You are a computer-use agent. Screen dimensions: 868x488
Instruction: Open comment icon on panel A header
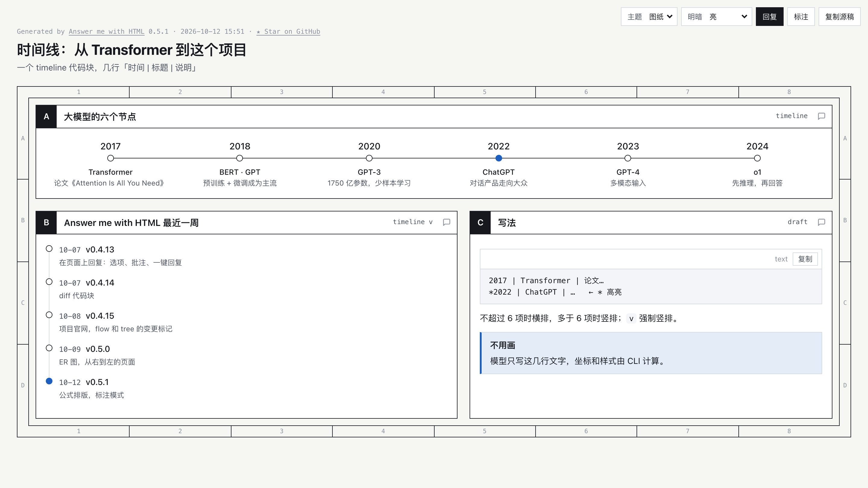(822, 116)
